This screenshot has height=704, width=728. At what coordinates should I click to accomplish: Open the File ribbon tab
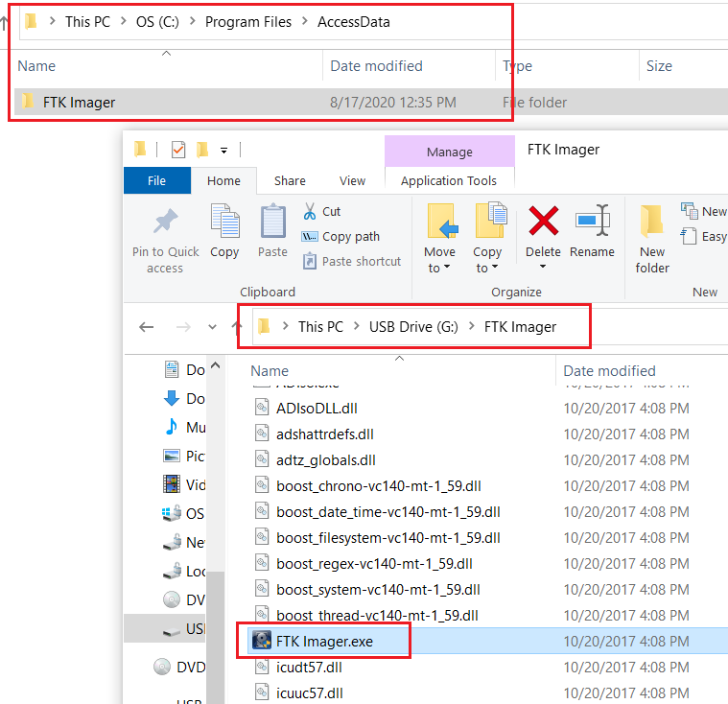coord(157,180)
